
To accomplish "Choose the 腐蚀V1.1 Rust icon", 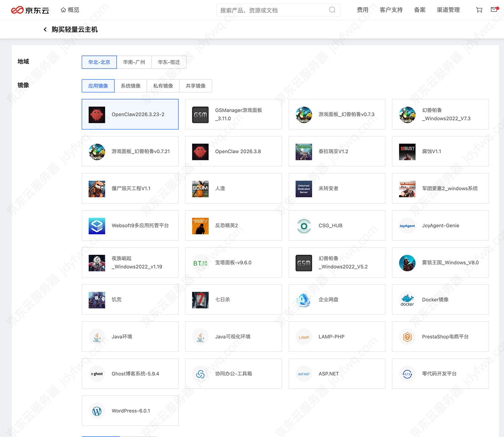I will (407, 152).
